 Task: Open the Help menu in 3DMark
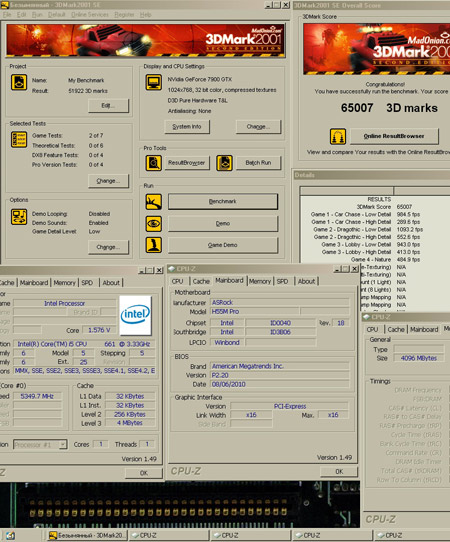tap(146, 15)
